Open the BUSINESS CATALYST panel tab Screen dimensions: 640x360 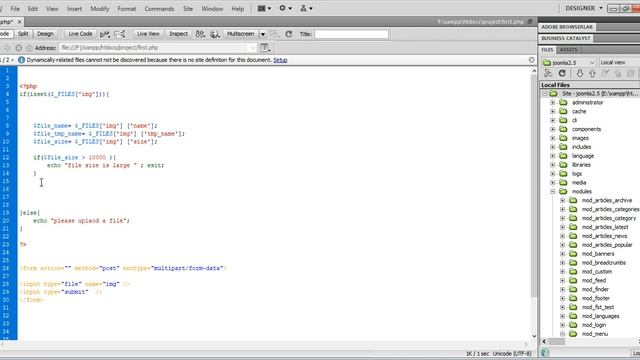tap(566, 38)
